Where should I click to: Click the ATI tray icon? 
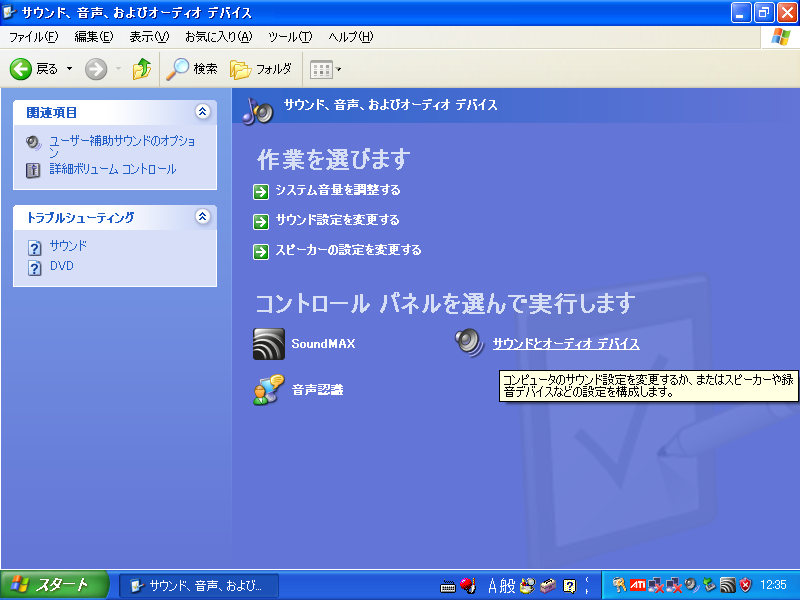[638, 585]
